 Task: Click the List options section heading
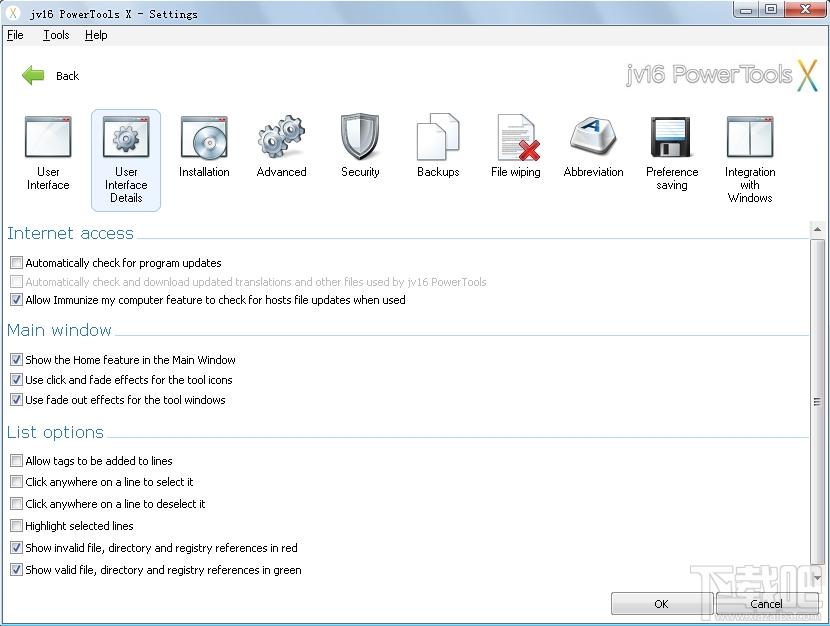tap(55, 432)
